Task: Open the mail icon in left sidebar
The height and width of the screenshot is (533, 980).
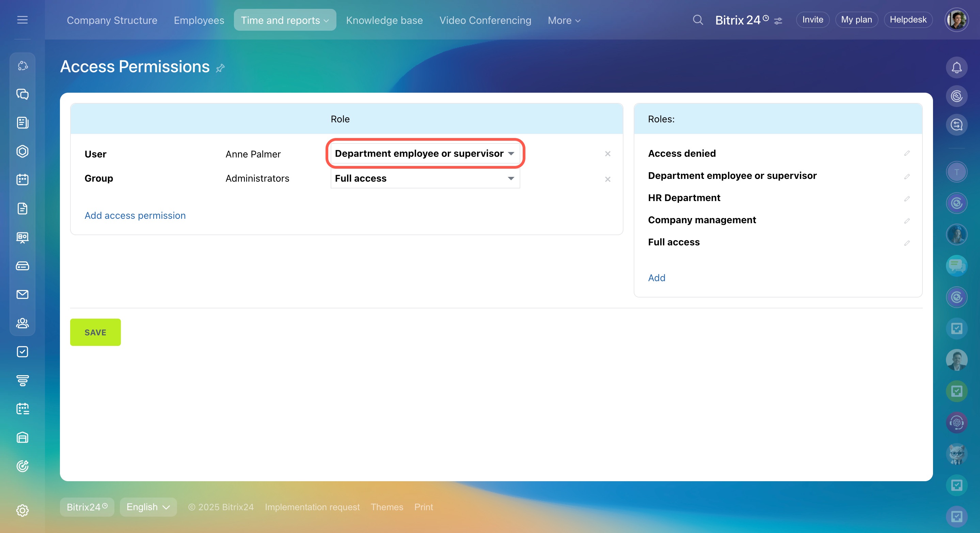Action: tap(22, 294)
